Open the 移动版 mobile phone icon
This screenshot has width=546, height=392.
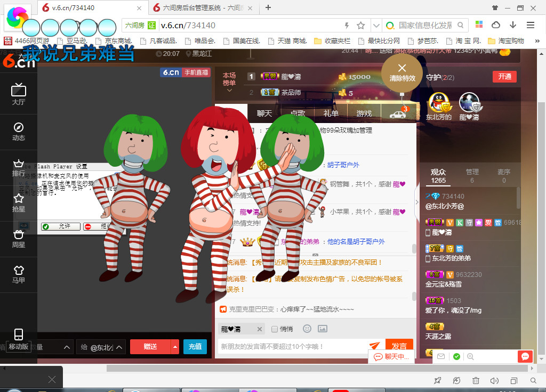(19, 339)
